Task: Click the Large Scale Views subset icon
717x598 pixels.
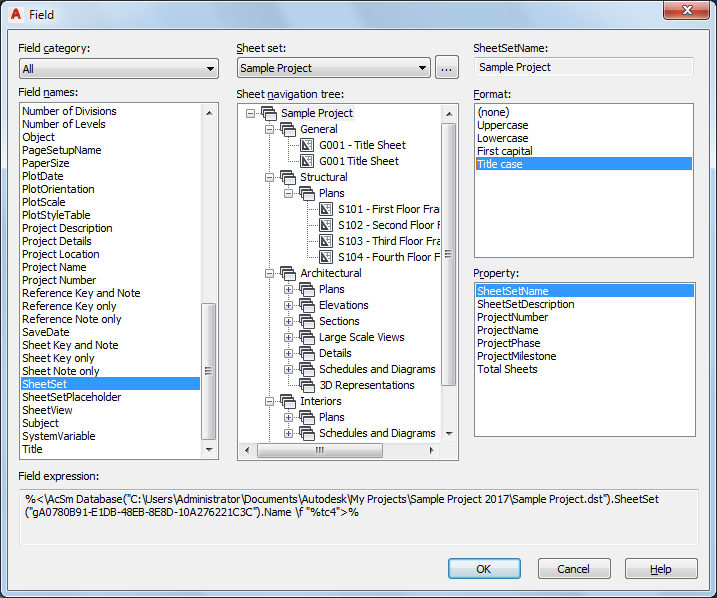Action: [307, 337]
